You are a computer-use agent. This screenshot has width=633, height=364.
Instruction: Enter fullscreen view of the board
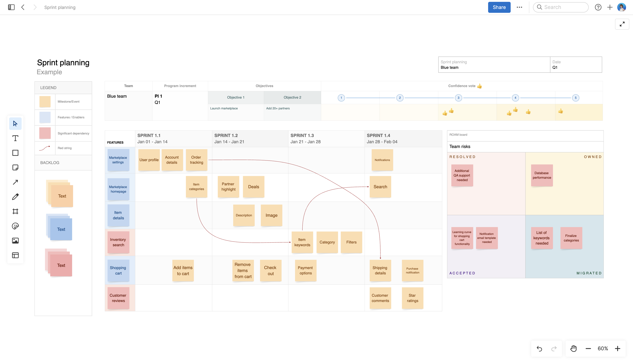pos(622,24)
